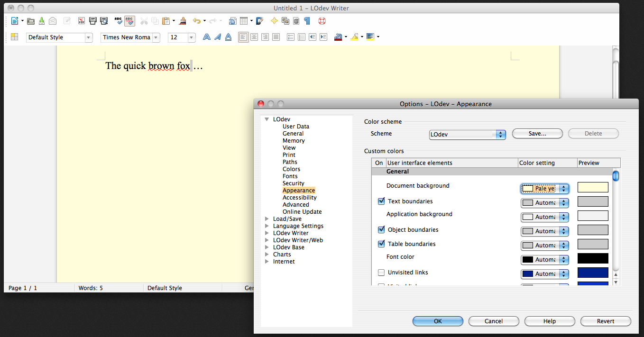Toggle Formatting Marks pilcrow icon
Screen dimensions: 644x337
307,21
